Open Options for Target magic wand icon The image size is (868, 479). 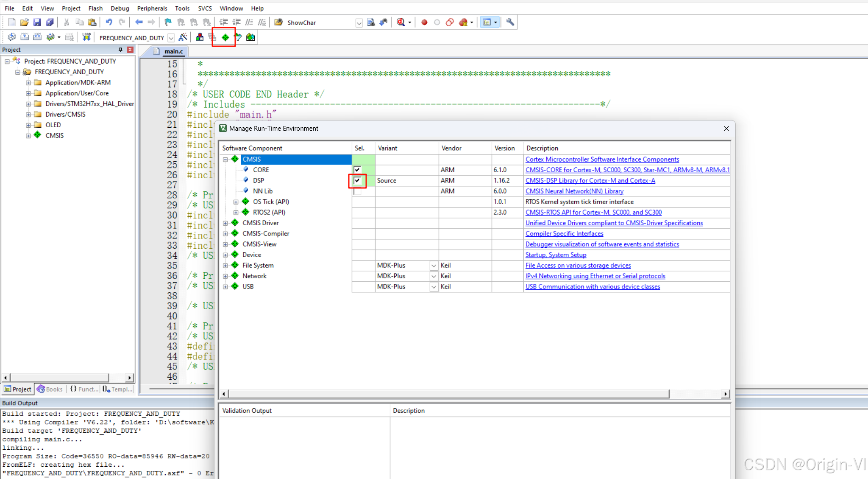[x=183, y=38]
